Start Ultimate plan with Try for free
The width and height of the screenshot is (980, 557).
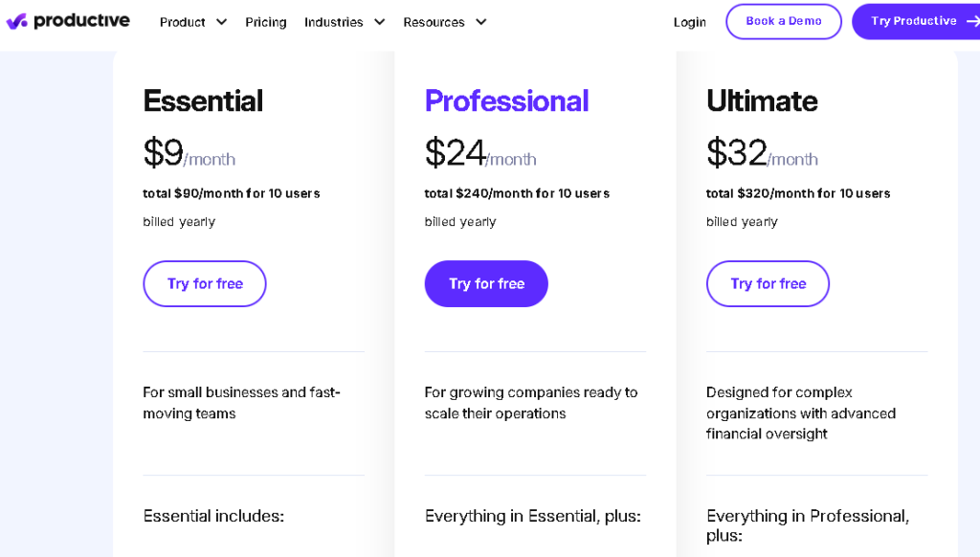[768, 283]
